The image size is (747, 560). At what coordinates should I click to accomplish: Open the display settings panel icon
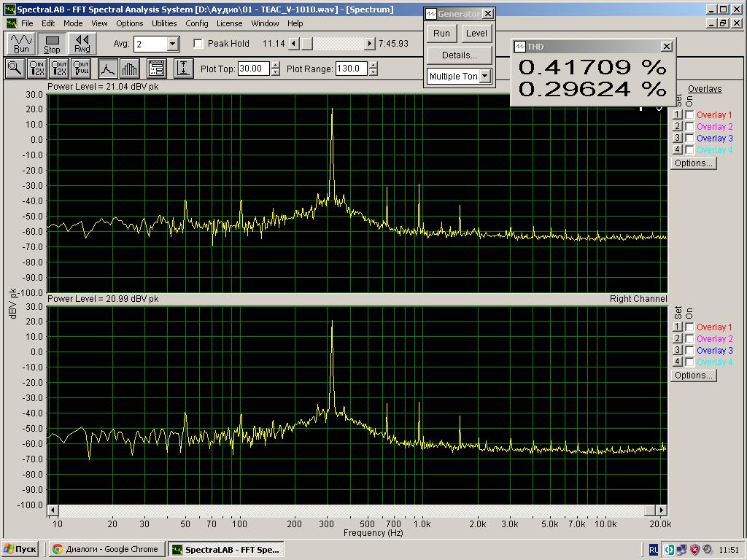click(x=156, y=69)
